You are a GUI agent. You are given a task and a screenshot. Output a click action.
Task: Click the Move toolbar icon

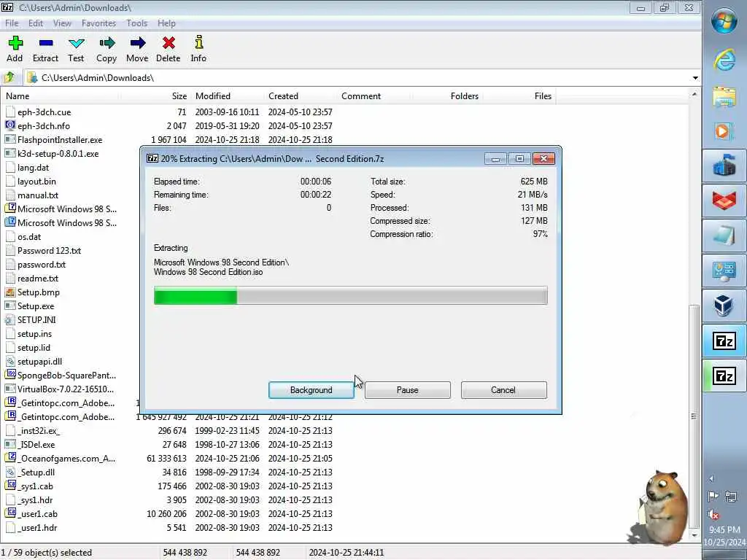(138, 44)
